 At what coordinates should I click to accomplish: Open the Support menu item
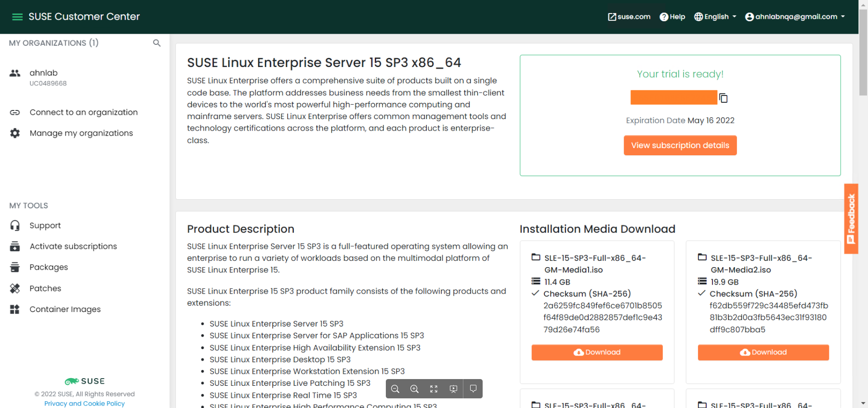tap(45, 226)
